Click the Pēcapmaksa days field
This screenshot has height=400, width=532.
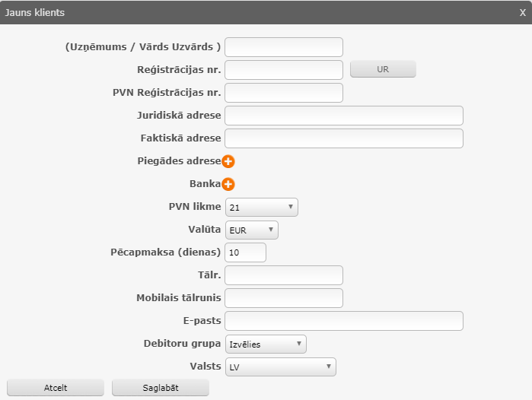246,252
